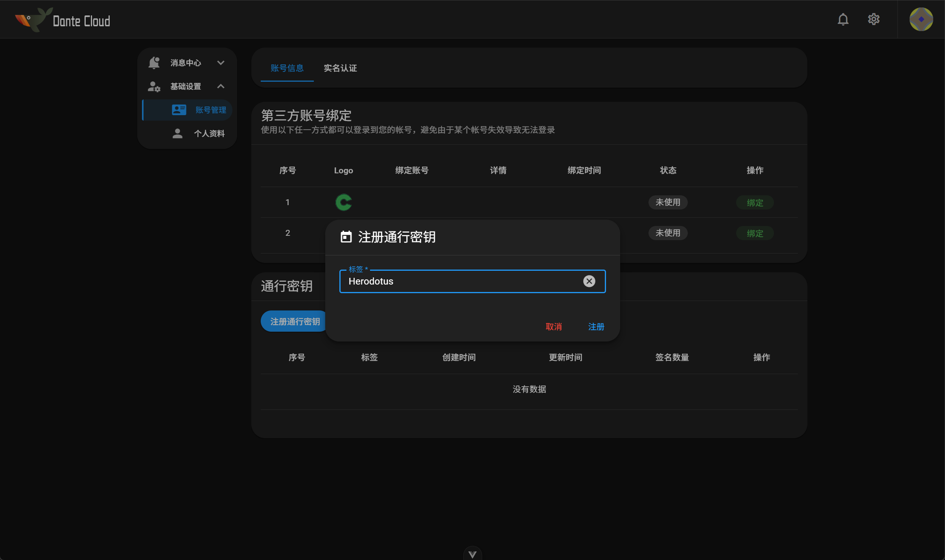
Task: Select the 账号信息 tab
Action: pos(287,68)
